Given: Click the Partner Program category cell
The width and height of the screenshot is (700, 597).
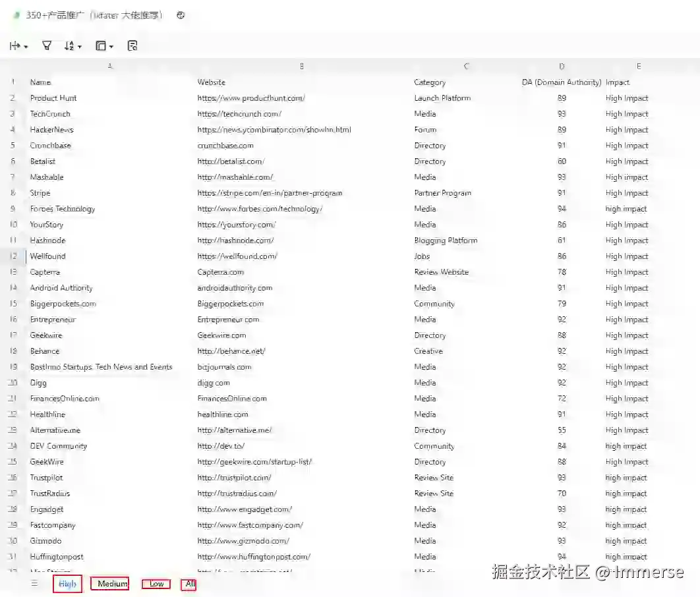Looking at the screenshot, I should tap(442, 193).
